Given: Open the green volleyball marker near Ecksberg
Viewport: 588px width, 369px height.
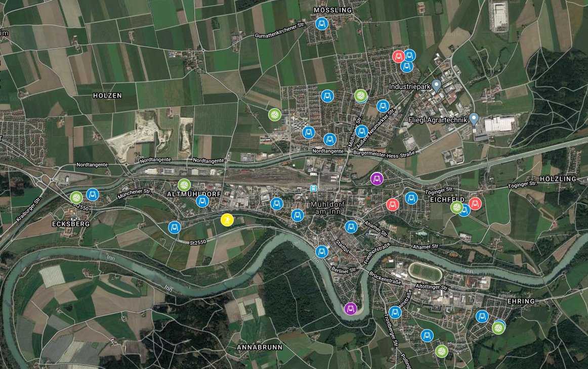Looking at the screenshot, I should click(76, 198).
